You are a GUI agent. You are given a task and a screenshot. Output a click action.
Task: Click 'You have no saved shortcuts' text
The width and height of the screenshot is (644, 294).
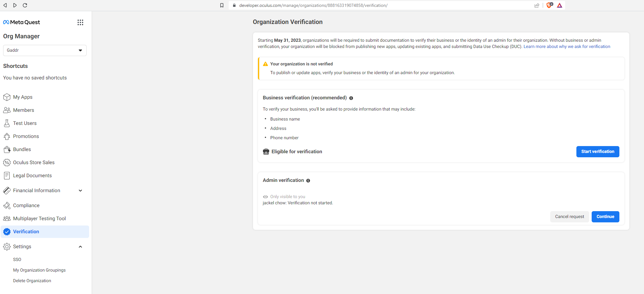pos(35,78)
